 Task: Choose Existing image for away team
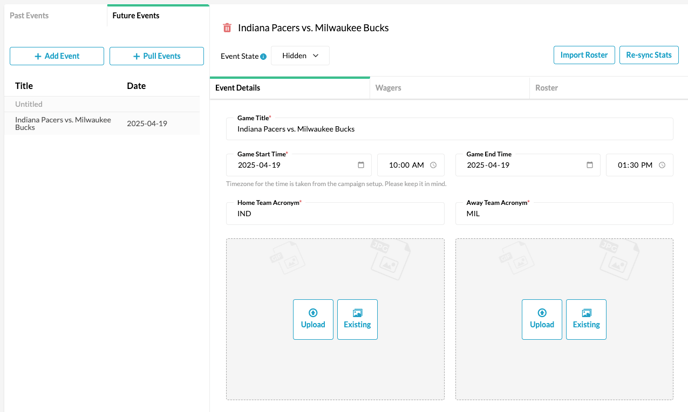pos(586,319)
